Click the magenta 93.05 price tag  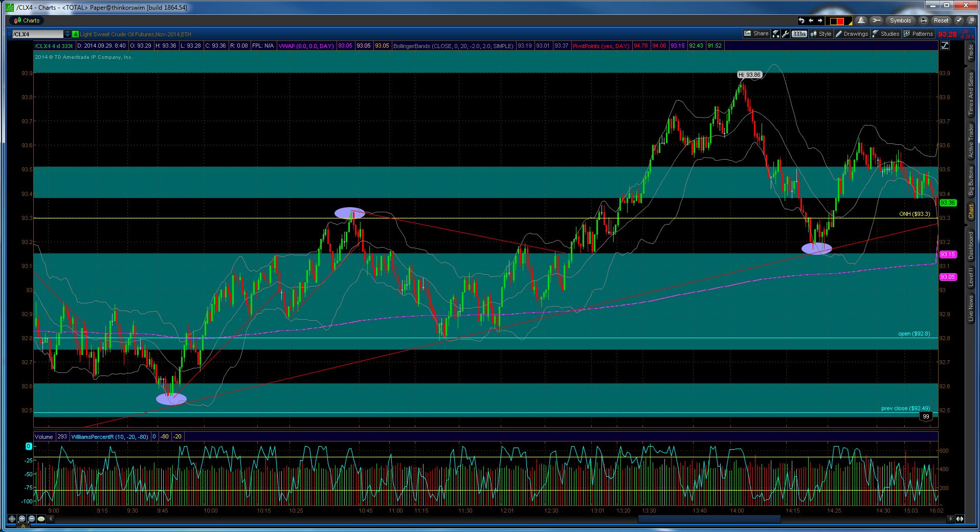point(948,277)
